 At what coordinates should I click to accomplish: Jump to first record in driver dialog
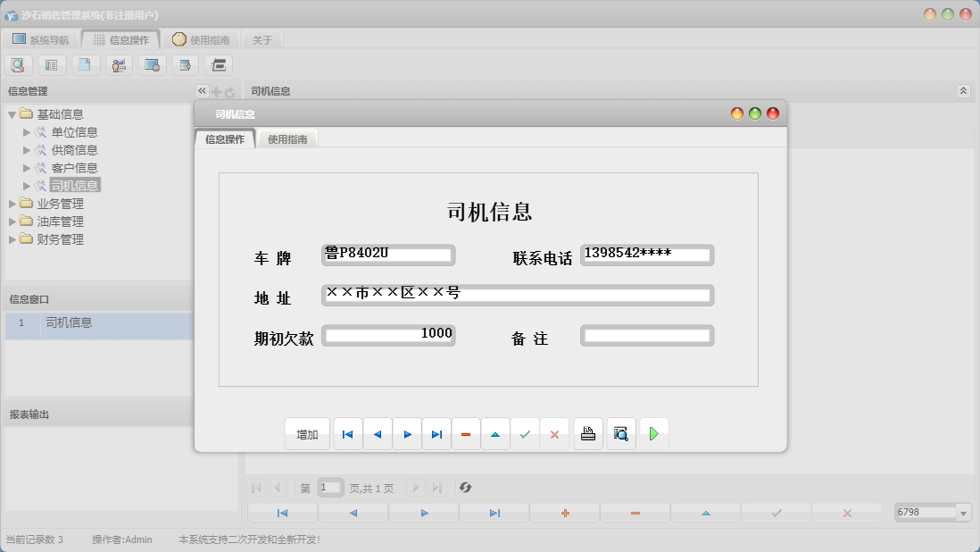click(347, 433)
